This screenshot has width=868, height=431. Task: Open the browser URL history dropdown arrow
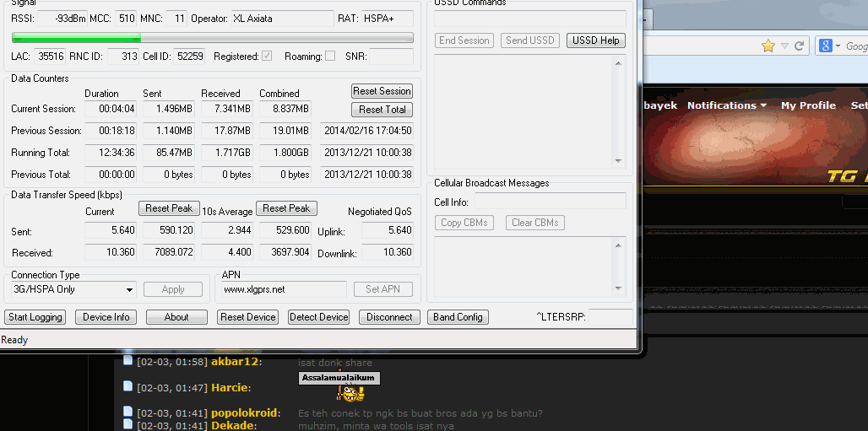pos(784,46)
